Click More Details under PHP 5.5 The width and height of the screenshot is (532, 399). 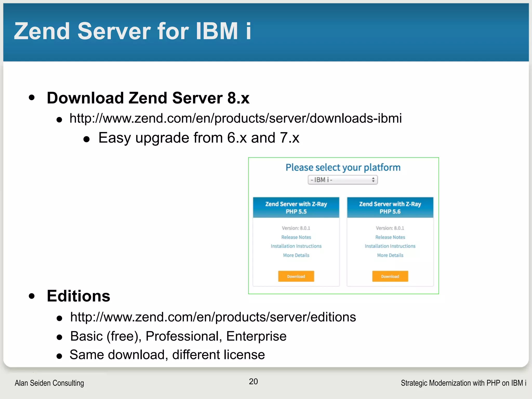[x=296, y=255]
